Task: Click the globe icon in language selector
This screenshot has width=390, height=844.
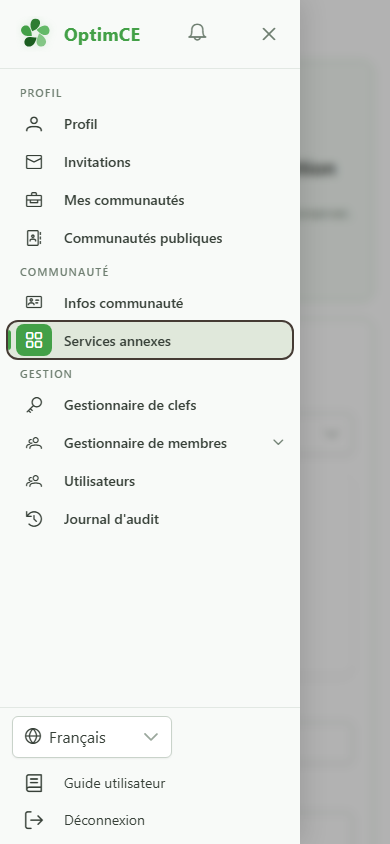Action: click(x=33, y=736)
